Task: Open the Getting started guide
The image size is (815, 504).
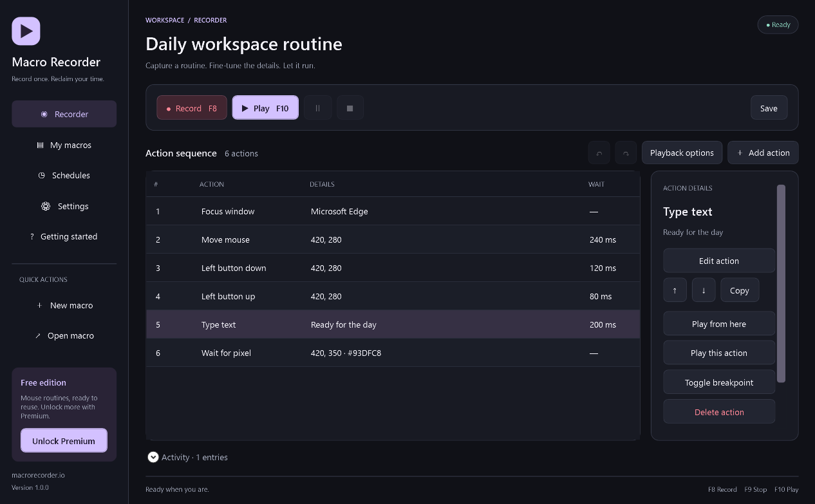Action: click(64, 236)
